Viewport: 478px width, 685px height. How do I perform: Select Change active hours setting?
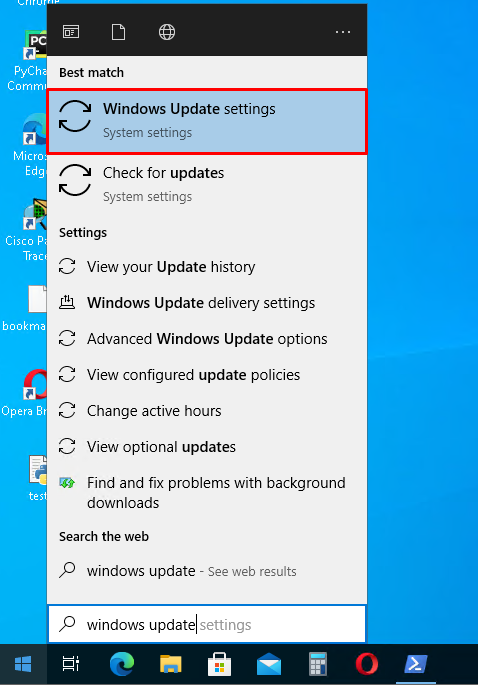coord(207,411)
